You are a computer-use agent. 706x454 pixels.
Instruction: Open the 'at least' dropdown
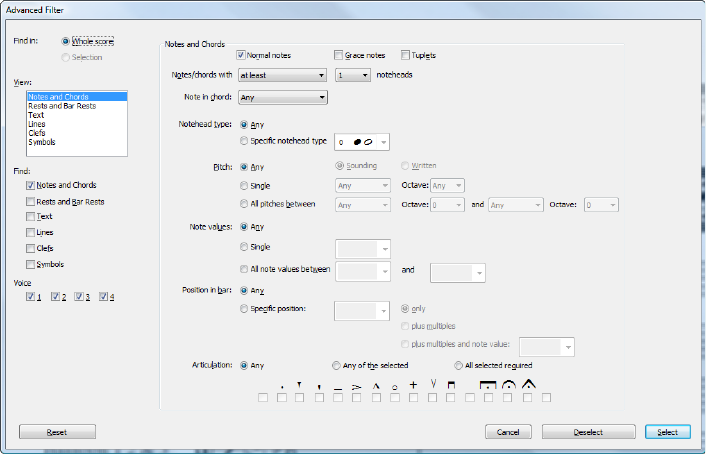click(282, 75)
